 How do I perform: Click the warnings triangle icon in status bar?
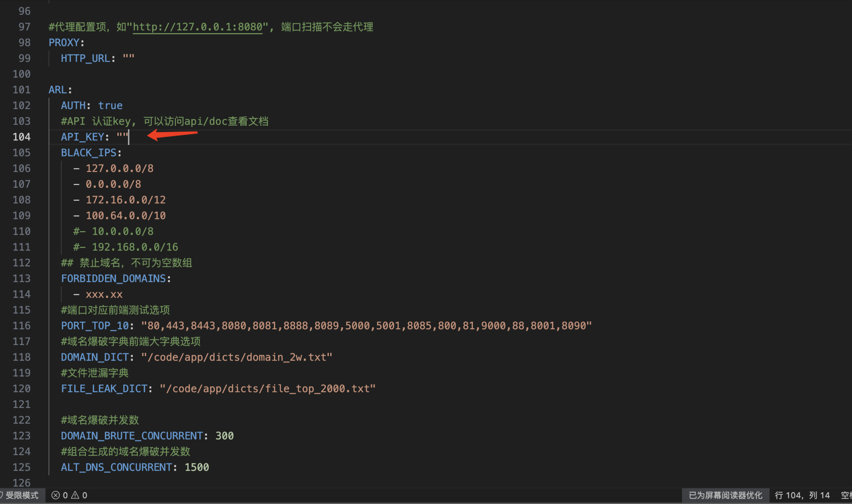pyautogui.click(x=75, y=495)
